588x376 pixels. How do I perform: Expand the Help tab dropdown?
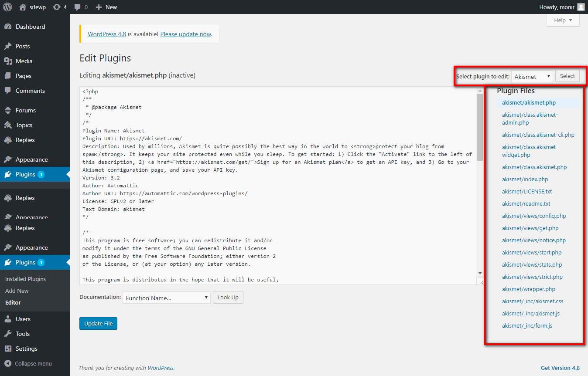coord(563,20)
